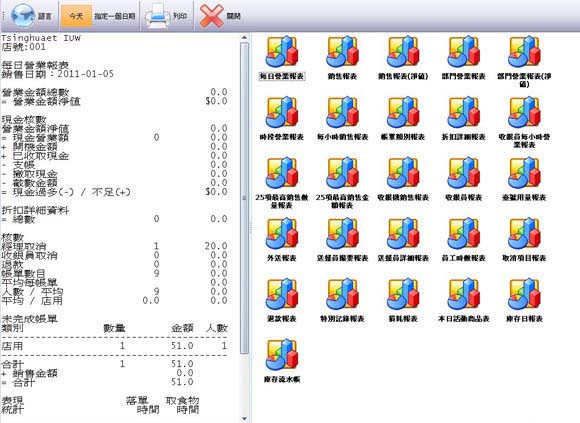Open the 庫存流水帳 icon
Image resolution: width=580 pixels, height=423 pixels.
click(281, 361)
